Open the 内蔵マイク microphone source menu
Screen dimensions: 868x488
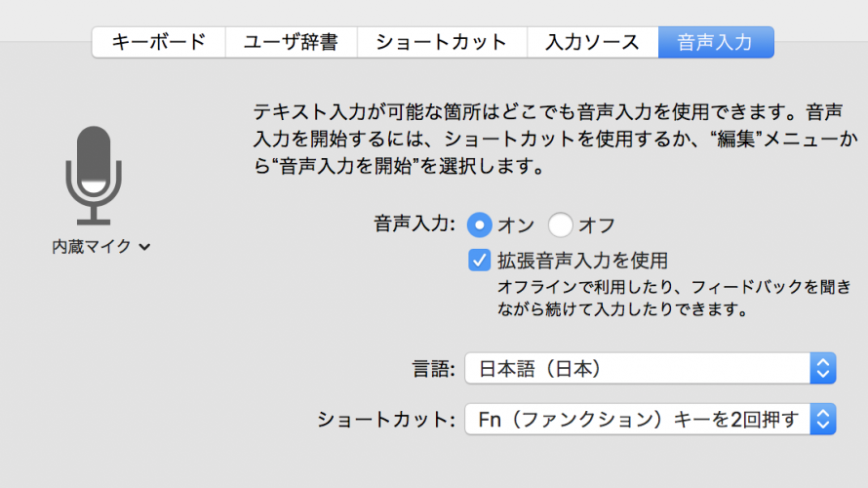(100, 247)
